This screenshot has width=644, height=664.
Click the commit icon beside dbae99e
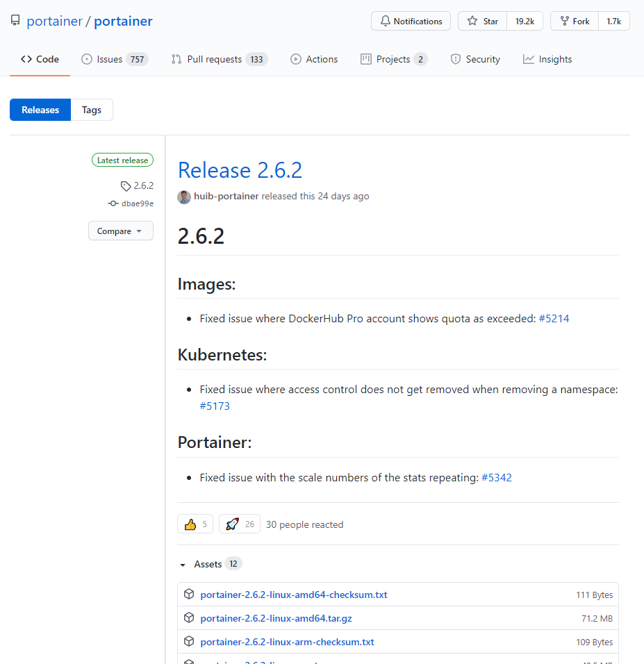(x=113, y=204)
